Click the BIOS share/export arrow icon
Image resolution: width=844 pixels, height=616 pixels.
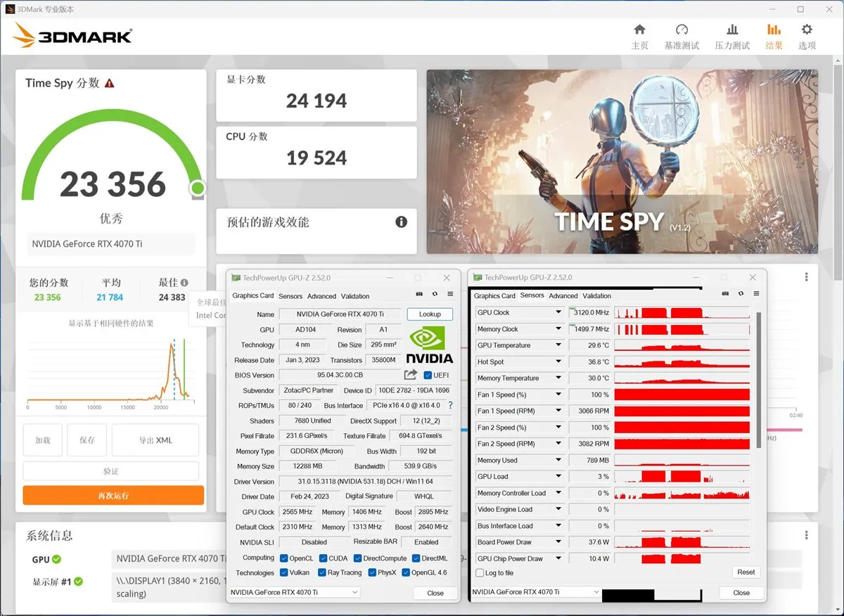411,375
